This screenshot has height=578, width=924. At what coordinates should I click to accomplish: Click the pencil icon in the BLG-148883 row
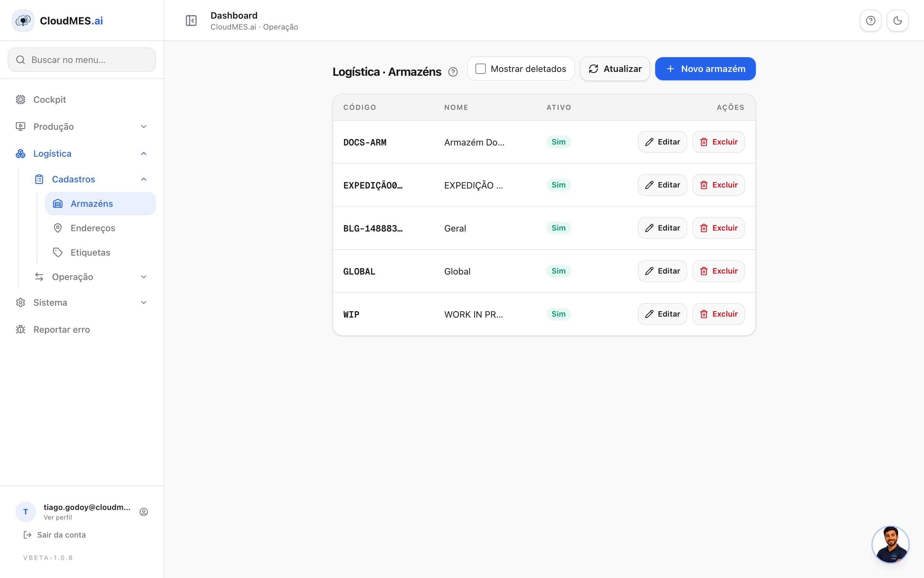649,228
